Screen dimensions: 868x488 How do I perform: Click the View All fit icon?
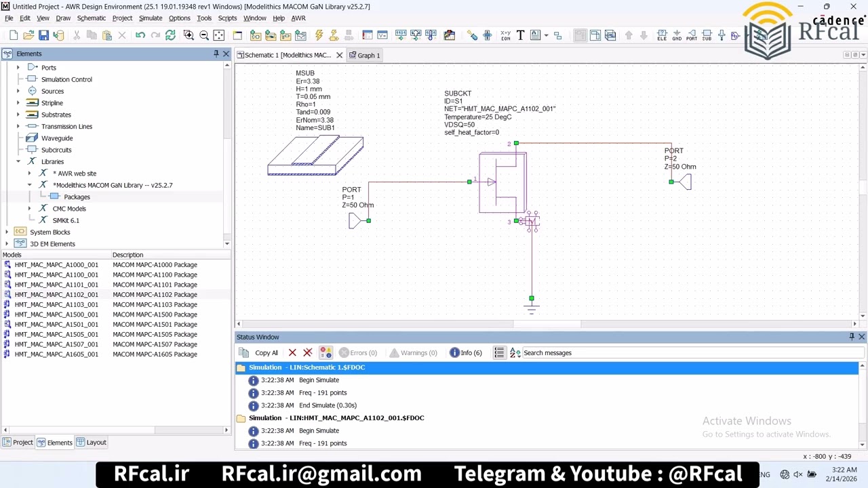pos(218,35)
